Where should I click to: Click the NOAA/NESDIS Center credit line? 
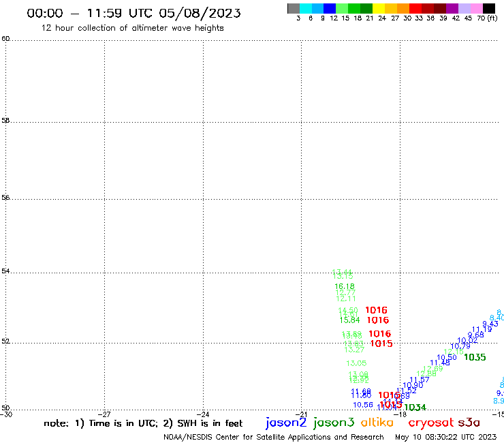[274, 438]
